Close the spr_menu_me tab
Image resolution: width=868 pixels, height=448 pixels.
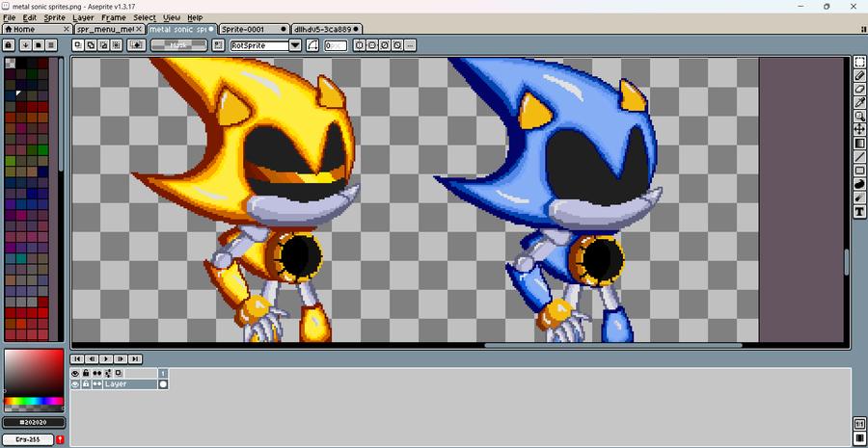(x=139, y=29)
